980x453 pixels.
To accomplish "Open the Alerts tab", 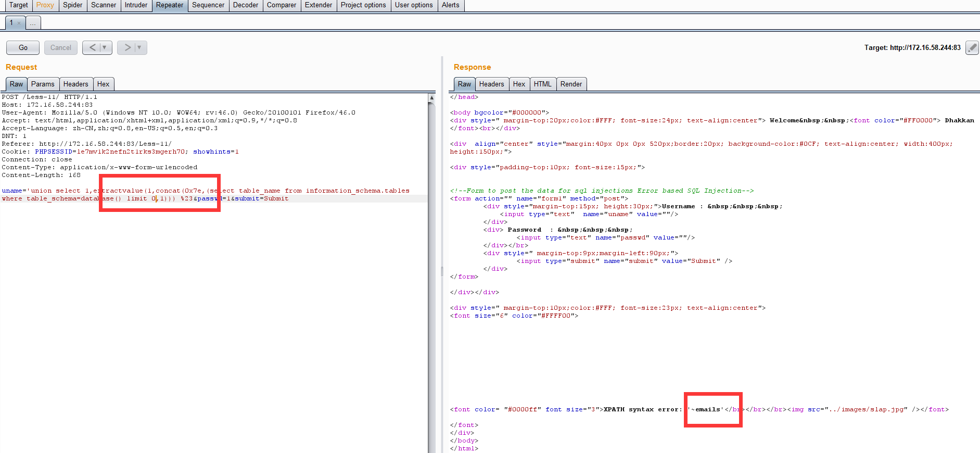I will (x=451, y=5).
